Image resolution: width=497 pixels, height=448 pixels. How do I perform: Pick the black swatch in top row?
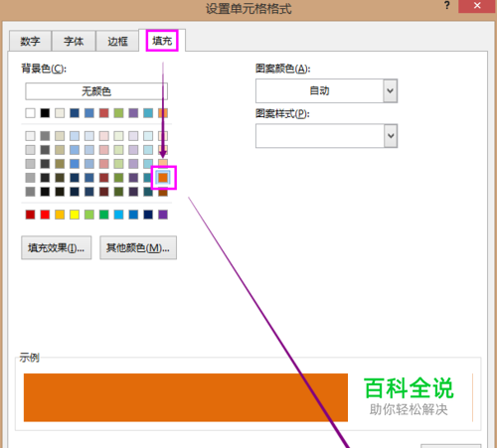coord(45,113)
